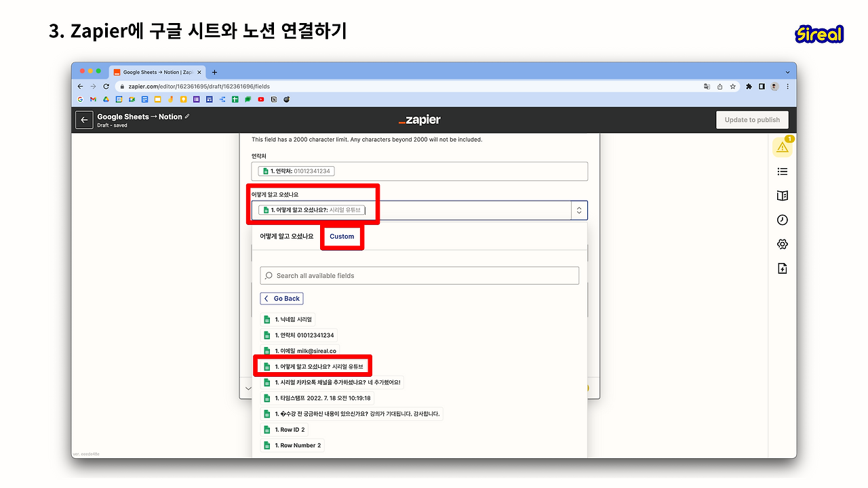Select the field 1. 이메일 milk@sireal.co

click(300, 351)
